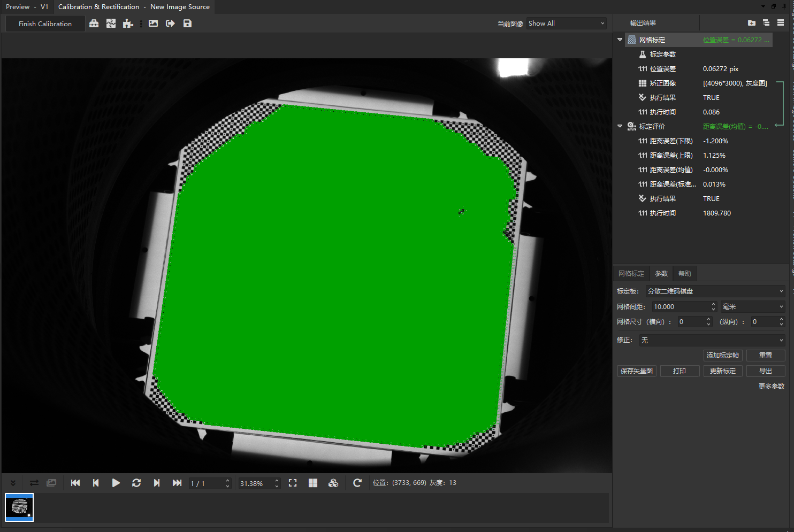The height and width of the screenshot is (532, 794).
Task: Click the puzzle-grid icon in the calibration toolbar
Action: [111, 24]
